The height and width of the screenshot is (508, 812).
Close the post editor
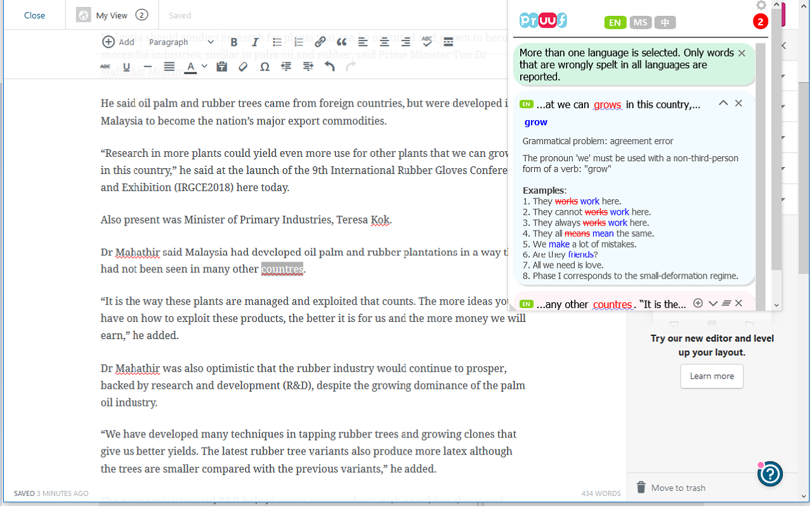[34, 15]
